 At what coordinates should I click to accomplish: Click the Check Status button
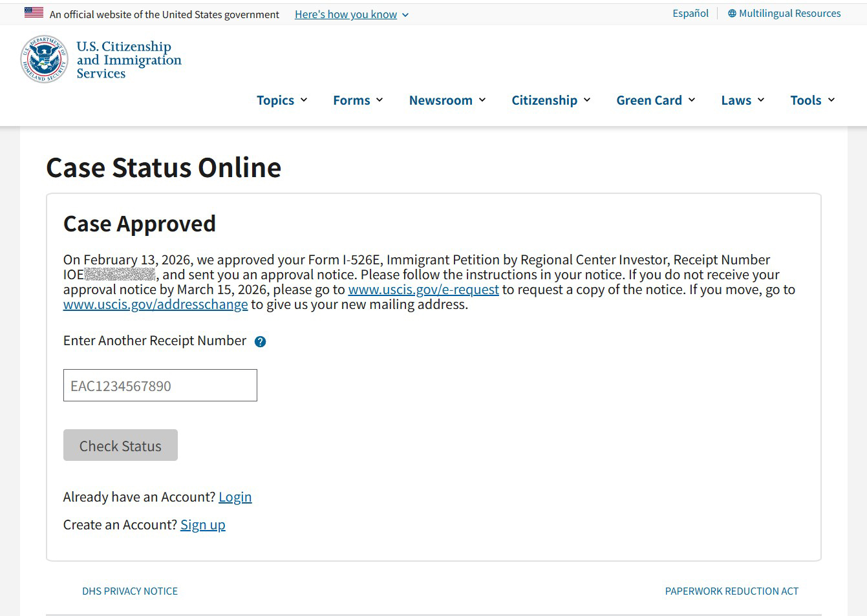(x=120, y=445)
